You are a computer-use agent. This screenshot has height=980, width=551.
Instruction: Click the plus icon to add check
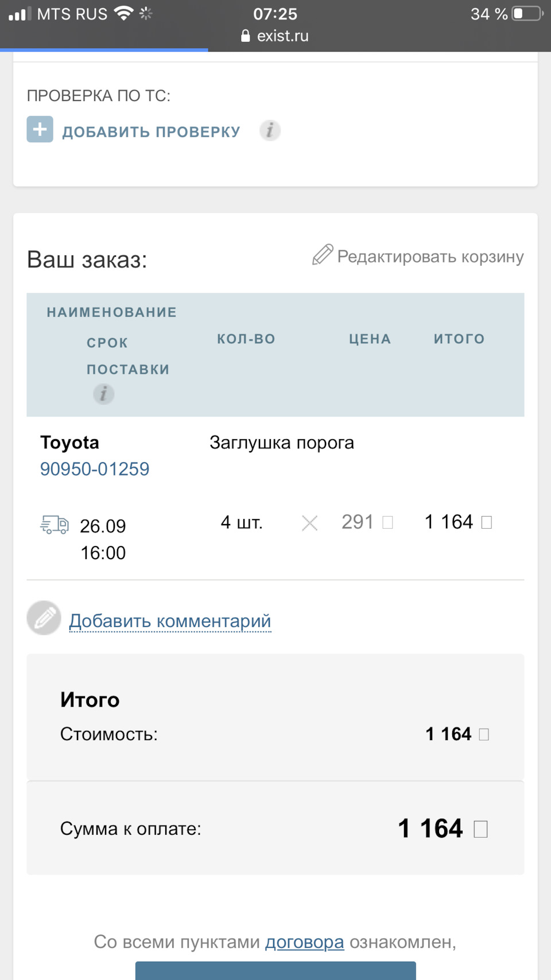point(40,129)
